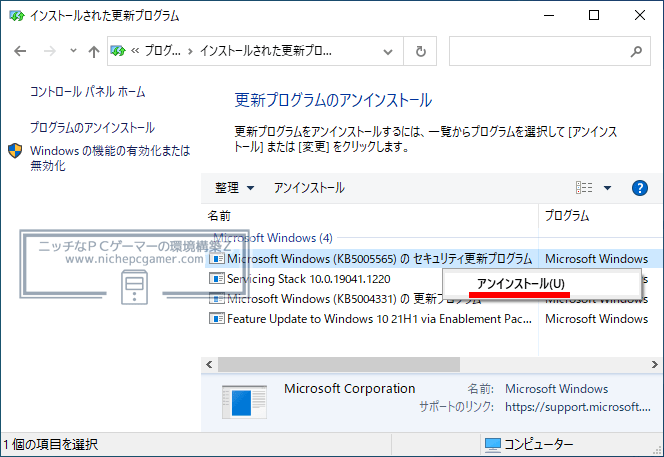The width and height of the screenshot is (664, 457).
Task: Open view options dropdown arrow
Action: tap(607, 188)
